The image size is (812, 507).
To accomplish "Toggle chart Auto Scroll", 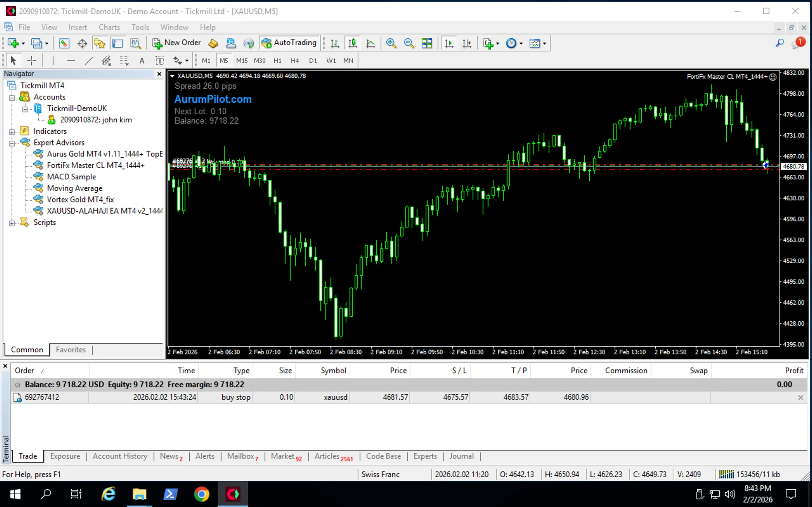I will pyautogui.click(x=449, y=43).
